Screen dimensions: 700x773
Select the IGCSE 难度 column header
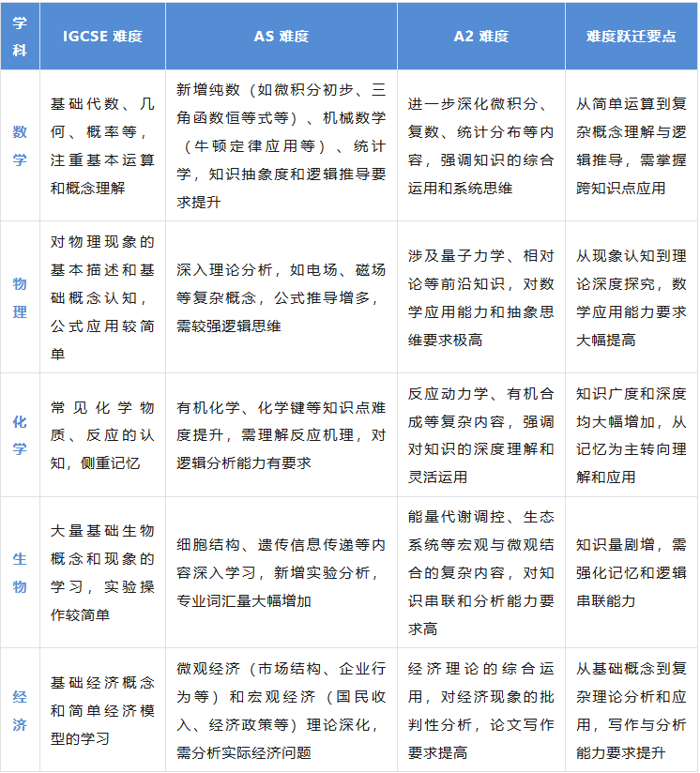coord(102,37)
